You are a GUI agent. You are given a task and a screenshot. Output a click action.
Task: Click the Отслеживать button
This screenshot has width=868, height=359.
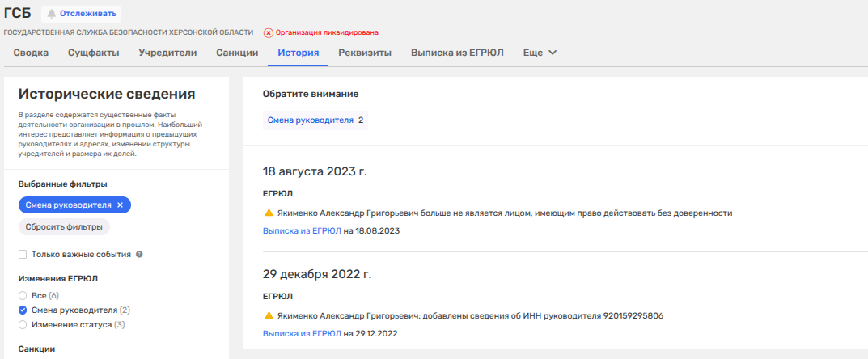click(81, 14)
